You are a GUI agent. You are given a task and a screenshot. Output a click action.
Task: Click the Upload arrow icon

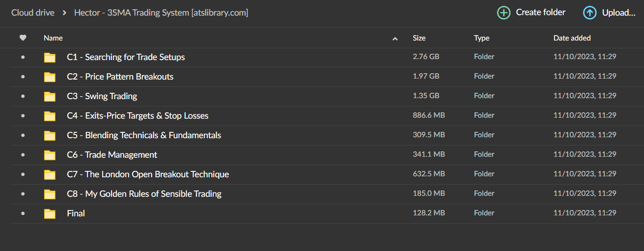coord(590,13)
